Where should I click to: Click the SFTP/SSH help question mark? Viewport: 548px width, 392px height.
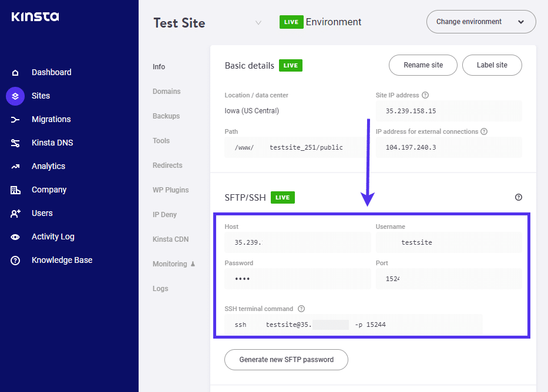coord(519,197)
